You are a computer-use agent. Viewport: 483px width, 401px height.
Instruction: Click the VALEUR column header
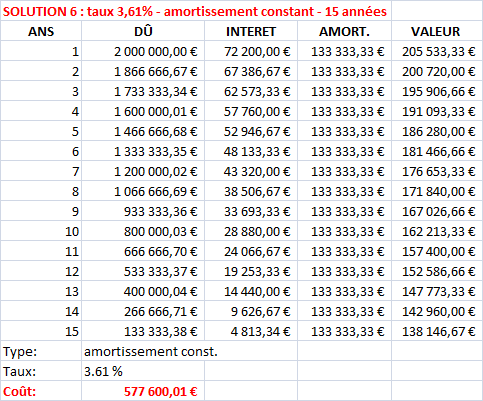[435, 31]
